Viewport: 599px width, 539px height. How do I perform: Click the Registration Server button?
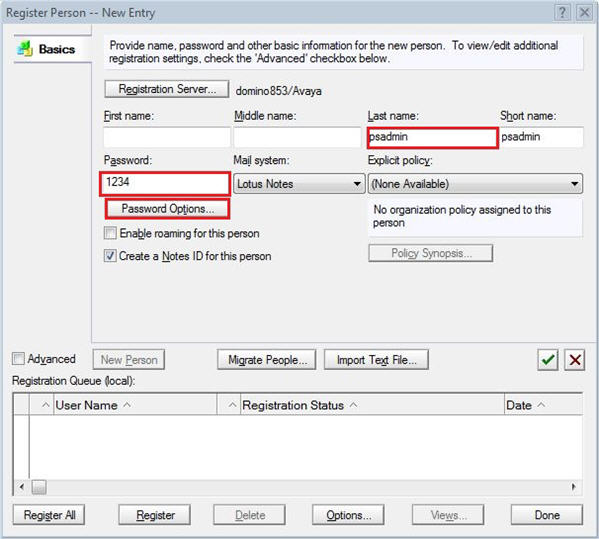167,89
